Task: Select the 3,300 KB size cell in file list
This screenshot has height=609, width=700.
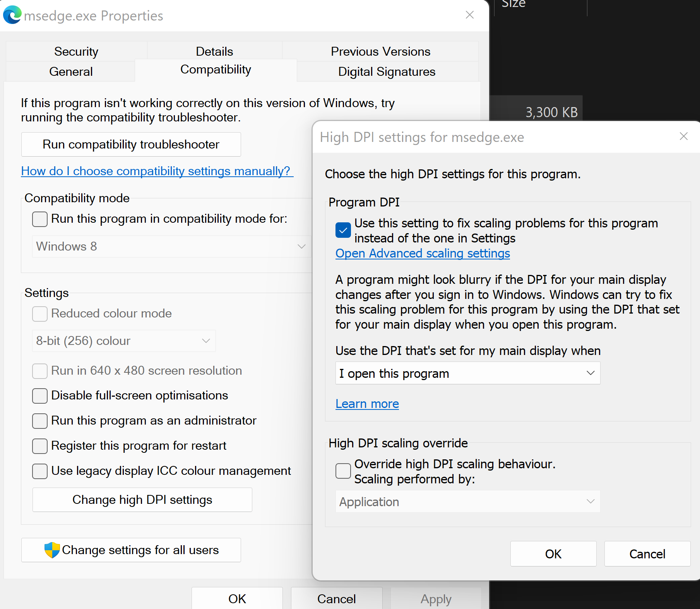Action: (x=551, y=112)
